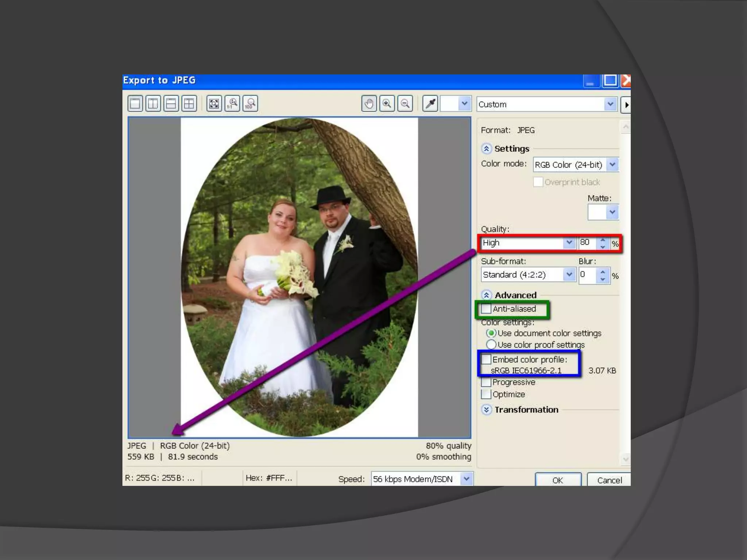Viewport: 747px width, 560px height.
Task: Select the full preview layout icon
Action: click(135, 104)
